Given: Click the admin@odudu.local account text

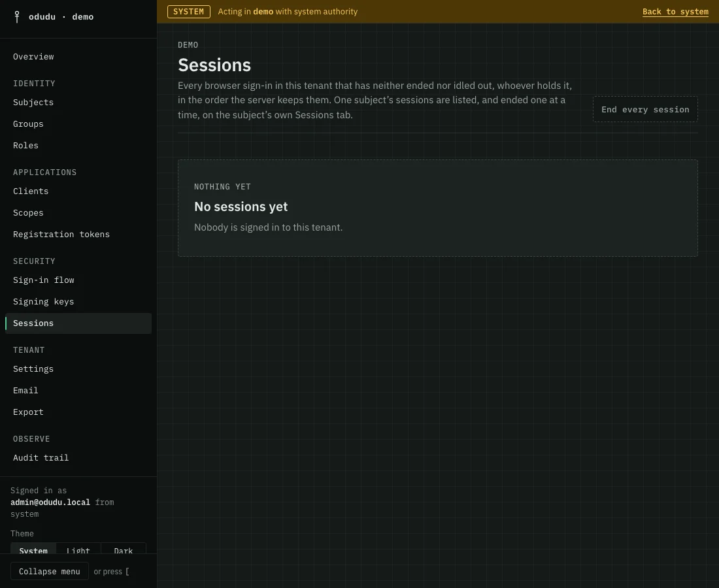Looking at the screenshot, I should (50, 503).
